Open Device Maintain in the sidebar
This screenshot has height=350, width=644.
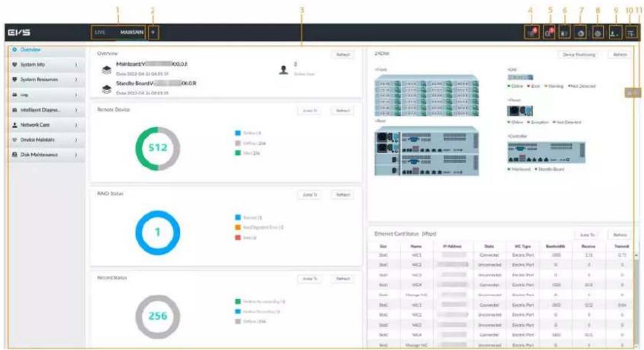click(46, 140)
